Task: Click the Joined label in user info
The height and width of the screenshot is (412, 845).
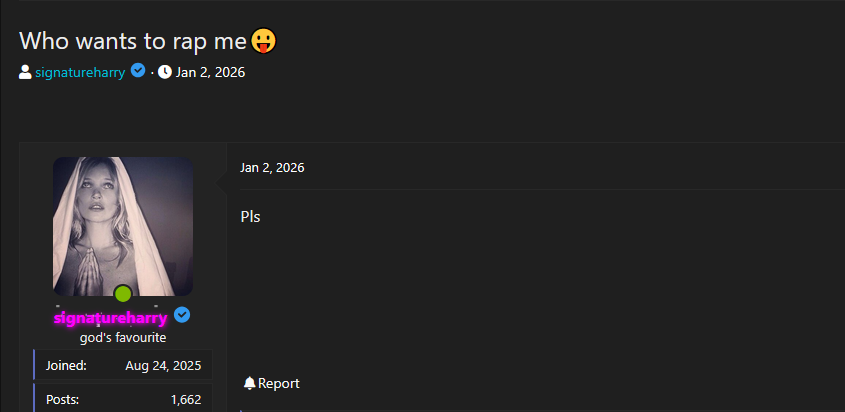Action: coord(66,366)
